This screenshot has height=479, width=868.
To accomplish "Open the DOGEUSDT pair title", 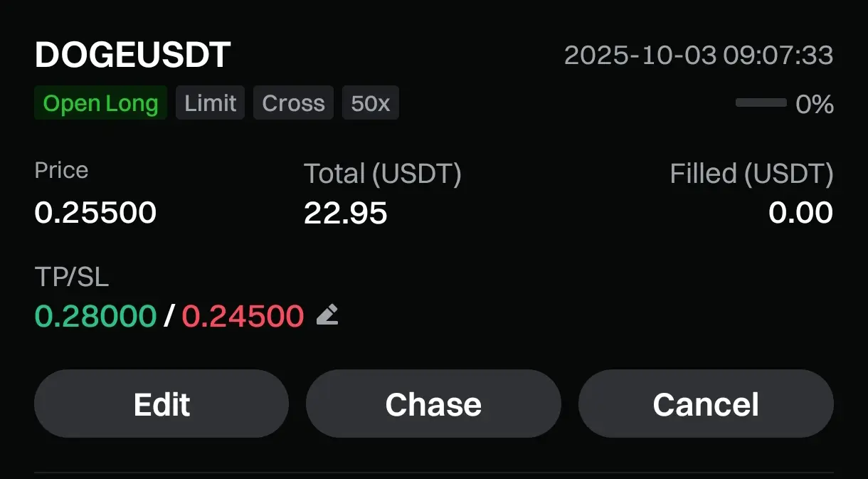I will coord(132,56).
